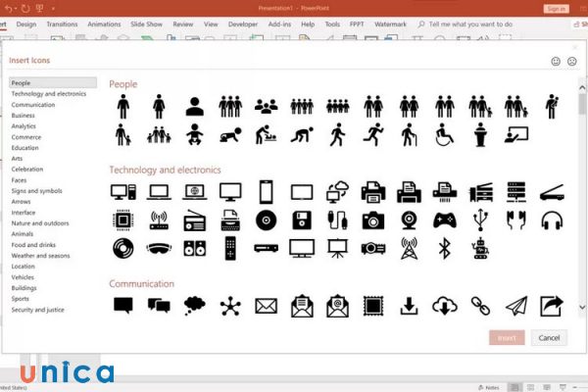Viewport: 588px width, 392px height.
Task: Click the Cancel button
Action: [x=549, y=337]
